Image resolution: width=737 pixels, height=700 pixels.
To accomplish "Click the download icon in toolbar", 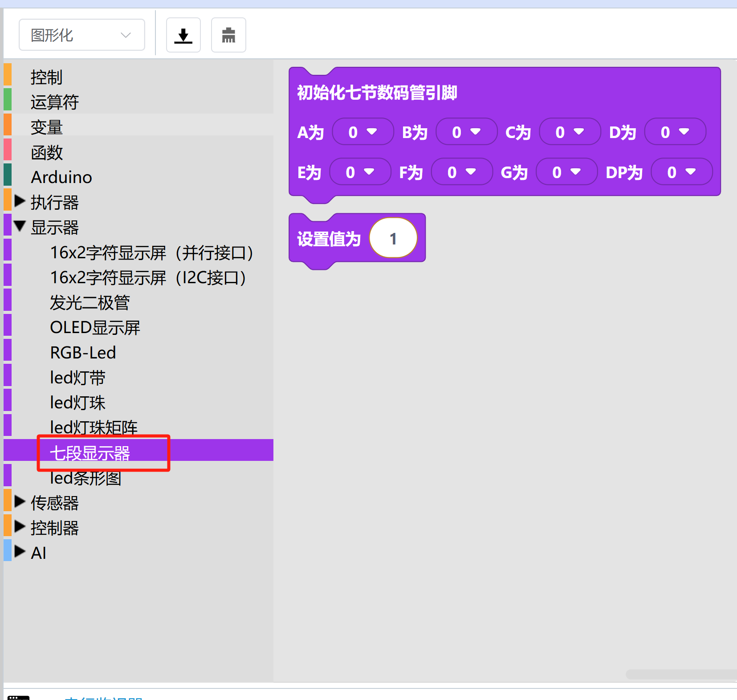I will click(183, 35).
